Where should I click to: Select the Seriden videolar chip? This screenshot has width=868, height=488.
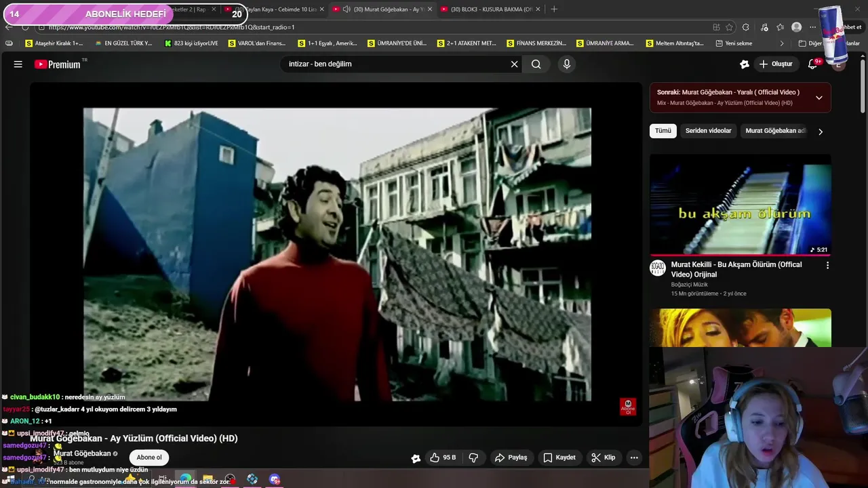click(708, 131)
